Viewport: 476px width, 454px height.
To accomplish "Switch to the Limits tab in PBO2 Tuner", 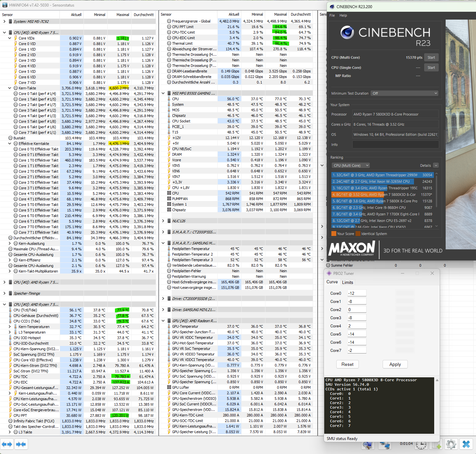I will [348, 282].
